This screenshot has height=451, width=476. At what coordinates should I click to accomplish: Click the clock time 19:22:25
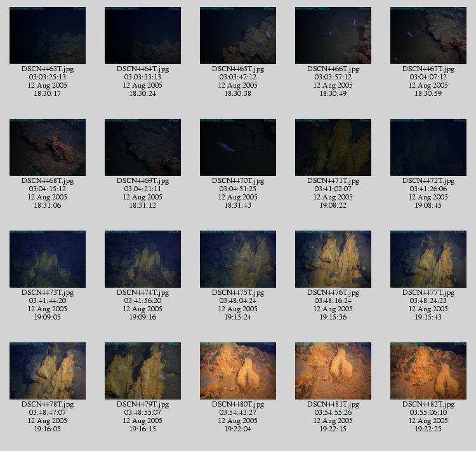pyautogui.click(x=428, y=429)
